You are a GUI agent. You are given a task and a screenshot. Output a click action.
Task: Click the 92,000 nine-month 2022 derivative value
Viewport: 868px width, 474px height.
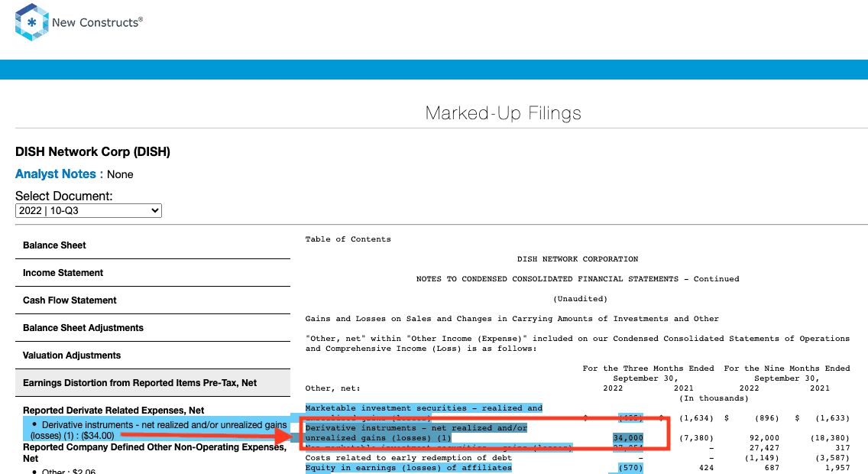click(x=764, y=438)
